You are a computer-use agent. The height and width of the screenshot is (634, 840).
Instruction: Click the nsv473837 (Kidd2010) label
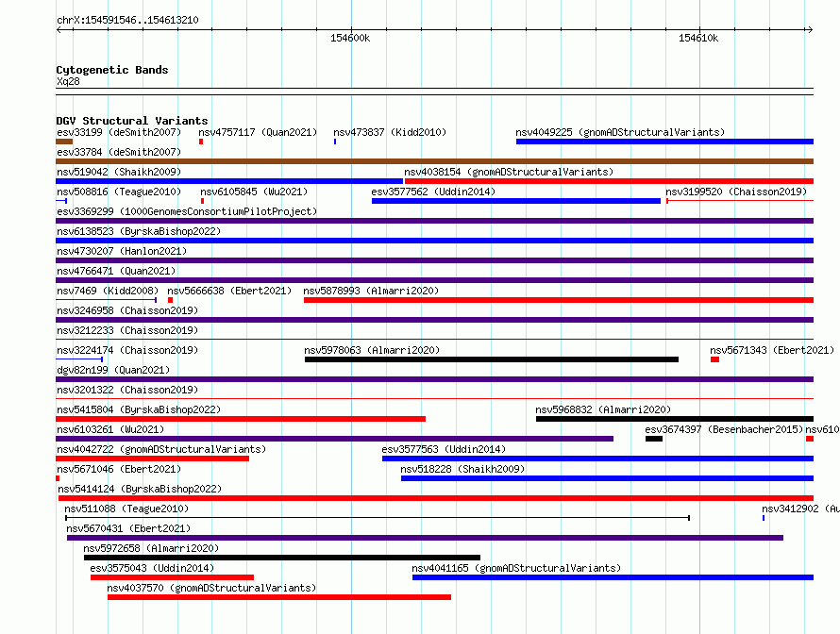point(390,132)
